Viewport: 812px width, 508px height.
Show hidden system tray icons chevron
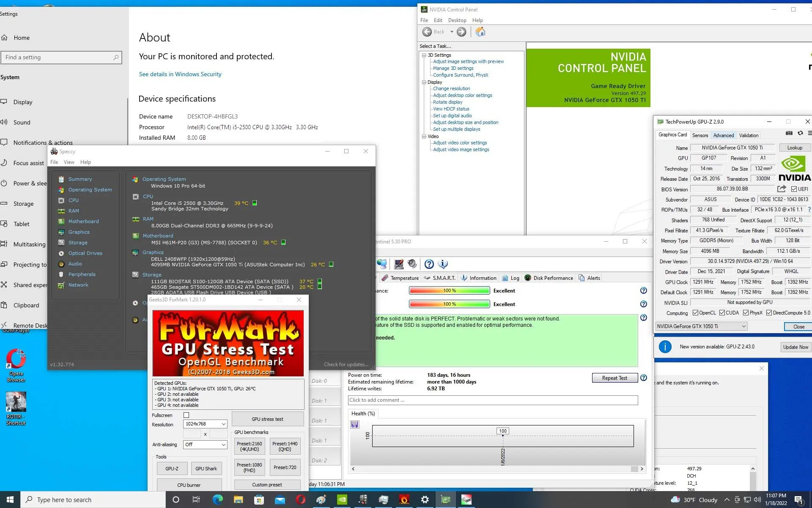click(x=727, y=500)
